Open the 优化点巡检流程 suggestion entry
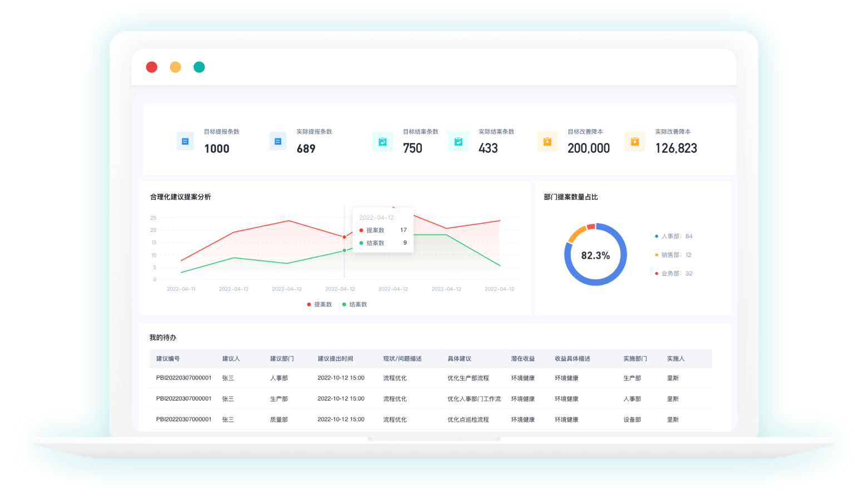Viewport: 868px width, 494px height. (468, 419)
